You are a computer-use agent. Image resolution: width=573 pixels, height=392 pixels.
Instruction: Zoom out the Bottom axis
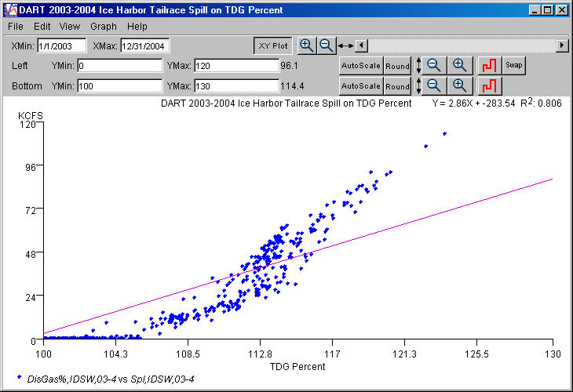(433, 85)
